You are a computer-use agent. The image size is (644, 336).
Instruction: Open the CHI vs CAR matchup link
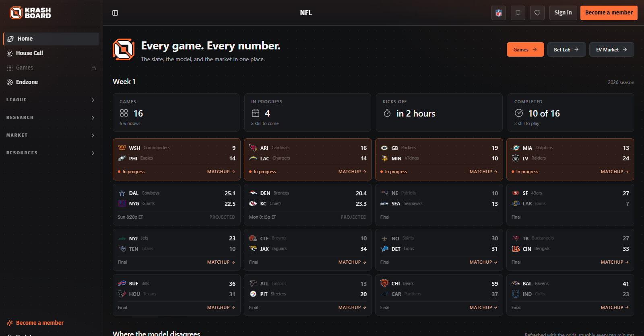tap(483, 307)
